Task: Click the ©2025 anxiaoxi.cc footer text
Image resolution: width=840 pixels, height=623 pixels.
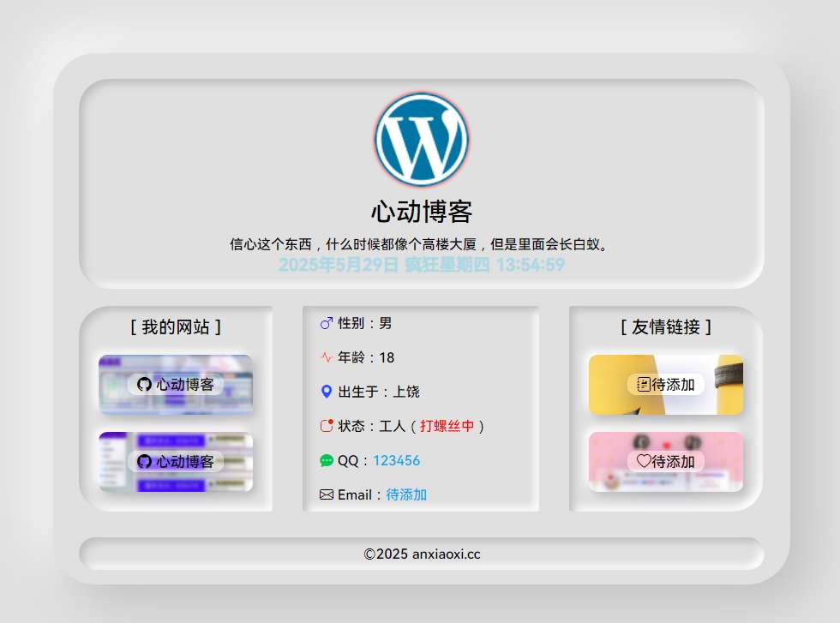Action: click(422, 554)
